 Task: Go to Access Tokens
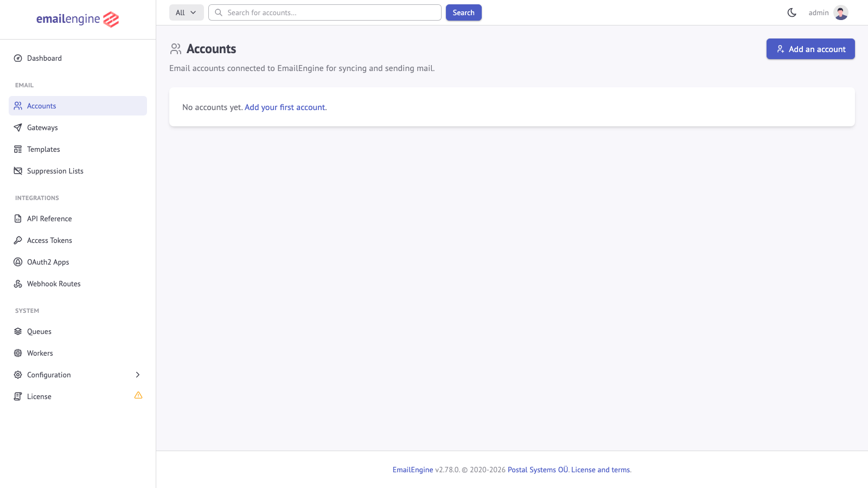tap(78, 240)
